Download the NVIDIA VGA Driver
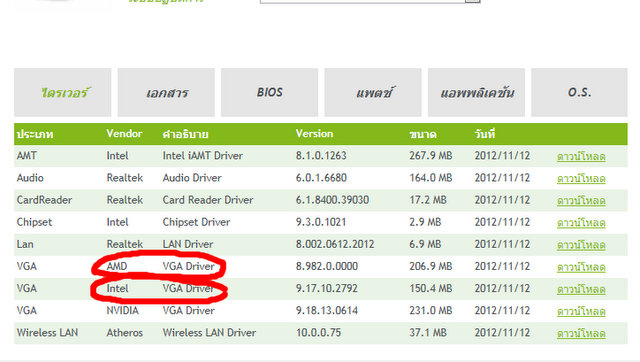The width and height of the screenshot is (640, 362). (x=581, y=311)
